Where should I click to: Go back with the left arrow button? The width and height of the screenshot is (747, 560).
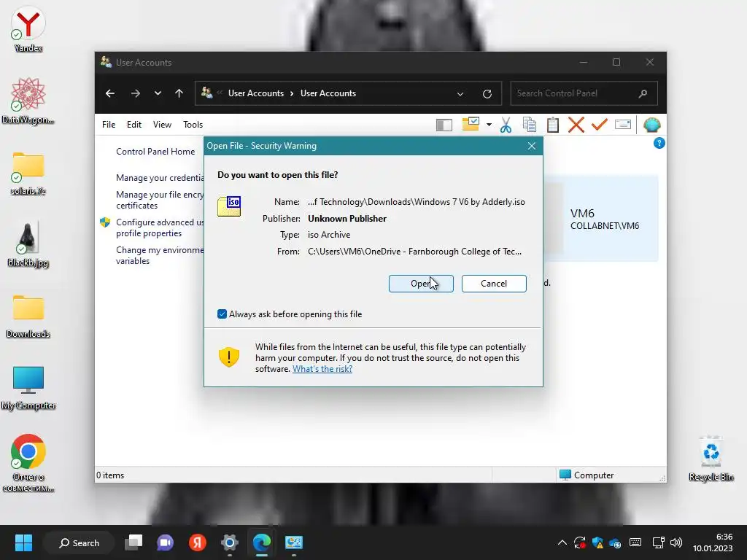coord(110,93)
